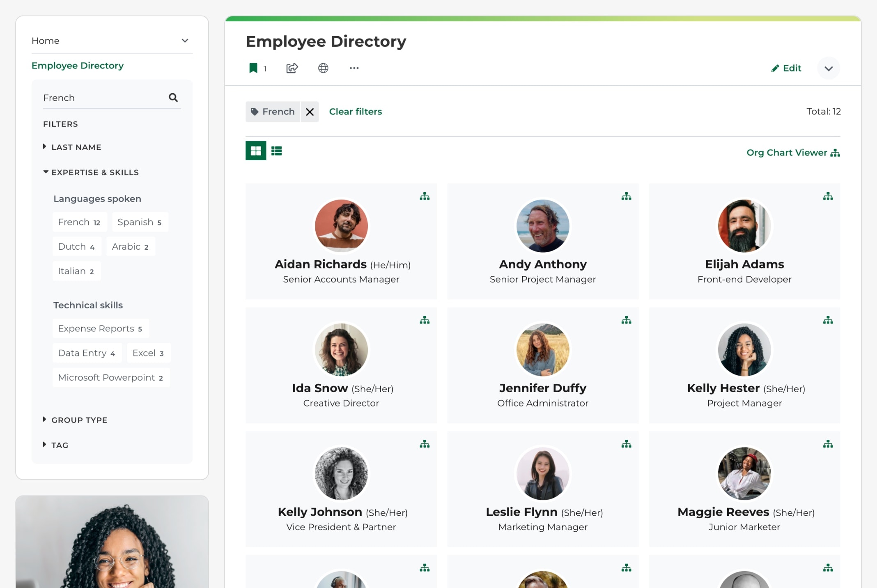
Task: Click Ida Snow's profile photo
Action: pyautogui.click(x=341, y=350)
